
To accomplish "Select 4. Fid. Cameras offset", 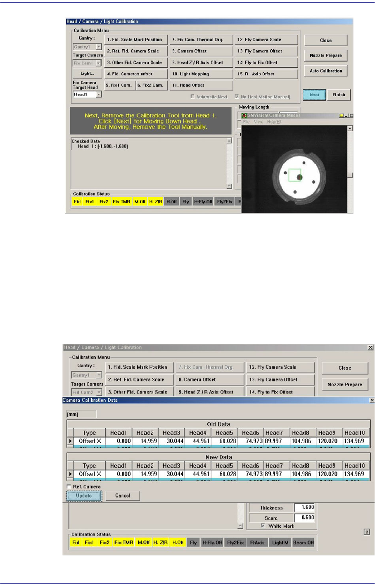I will [x=136, y=74].
